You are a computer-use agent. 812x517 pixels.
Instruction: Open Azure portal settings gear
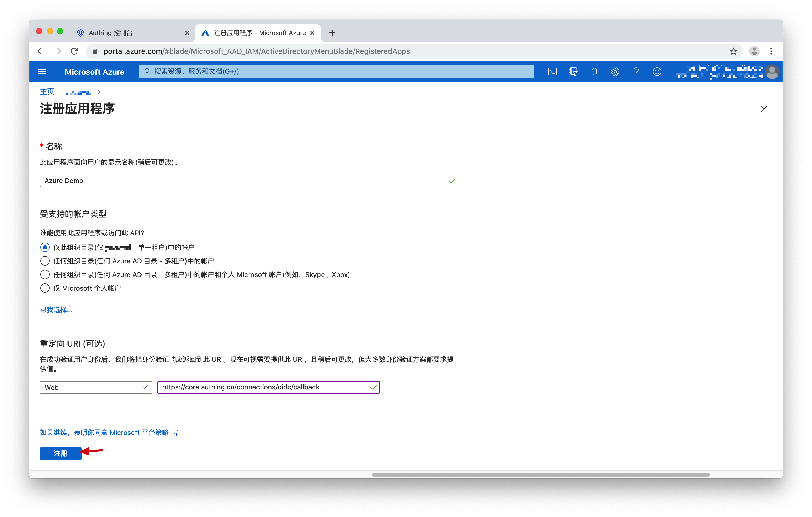point(615,71)
